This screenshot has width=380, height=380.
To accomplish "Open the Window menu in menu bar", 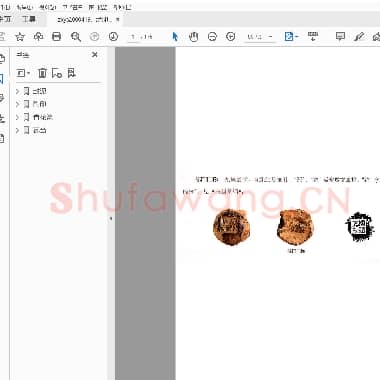I will click(97, 7).
